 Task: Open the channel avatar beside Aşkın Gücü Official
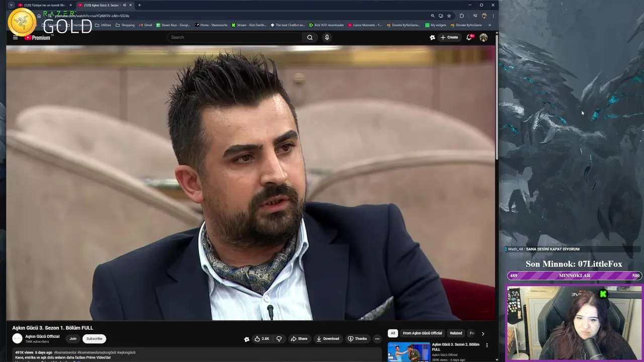tap(18, 339)
